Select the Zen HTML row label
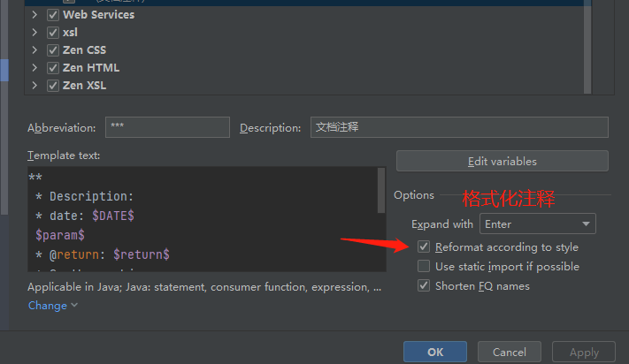Image resolution: width=629 pixels, height=364 pixels. [x=91, y=68]
